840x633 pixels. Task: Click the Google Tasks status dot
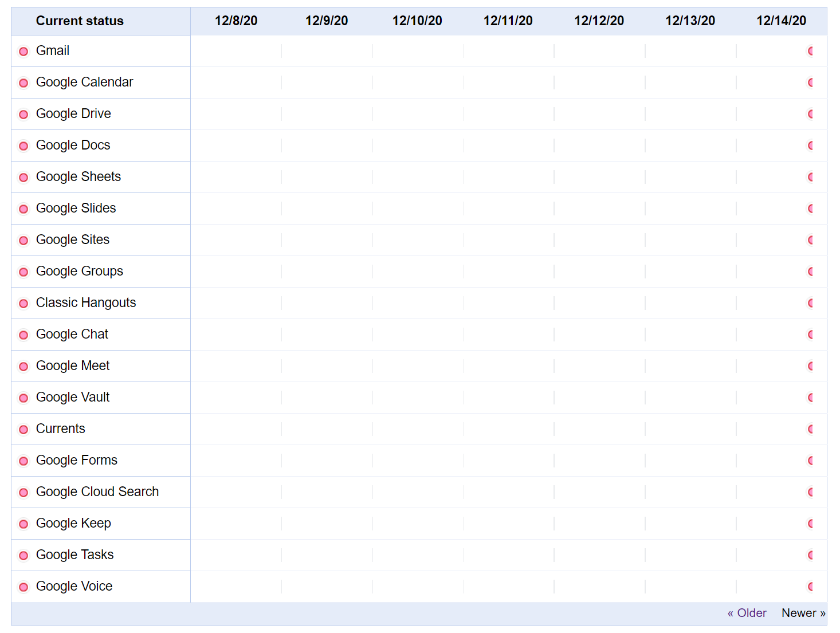[x=23, y=556]
